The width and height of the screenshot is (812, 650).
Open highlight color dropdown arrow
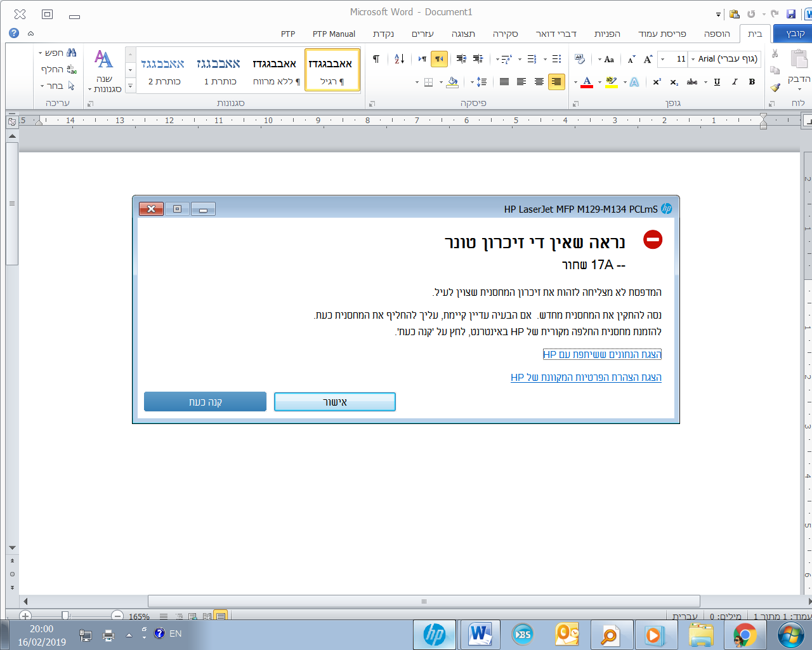599,82
